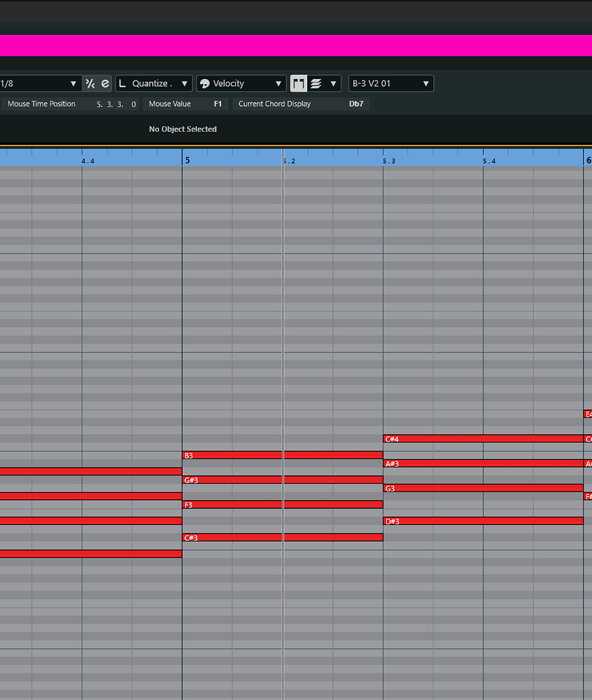592x700 pixels.
Task: Click the dotted/triplet quantize grid icon
Action: click(x=89, y=83)
